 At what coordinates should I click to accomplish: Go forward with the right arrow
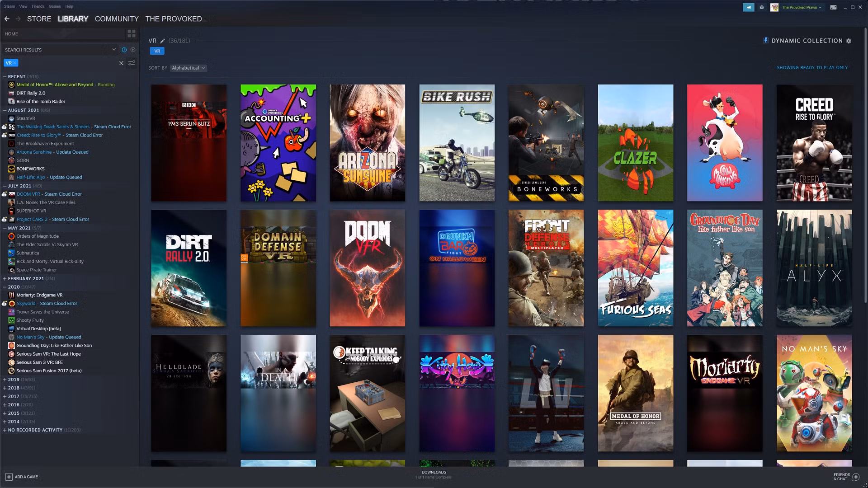tap(18, 19)
